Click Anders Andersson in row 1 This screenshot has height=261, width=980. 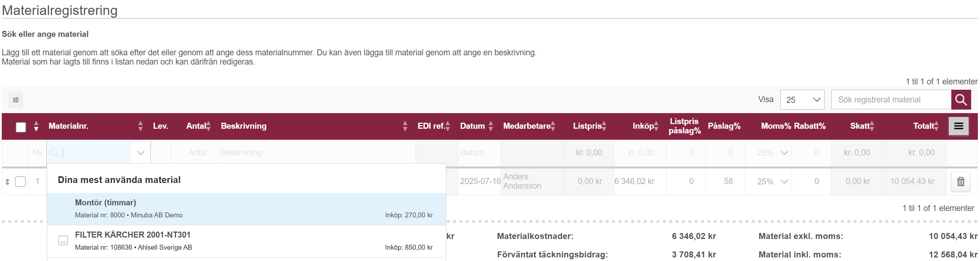[x=522, y=181]
